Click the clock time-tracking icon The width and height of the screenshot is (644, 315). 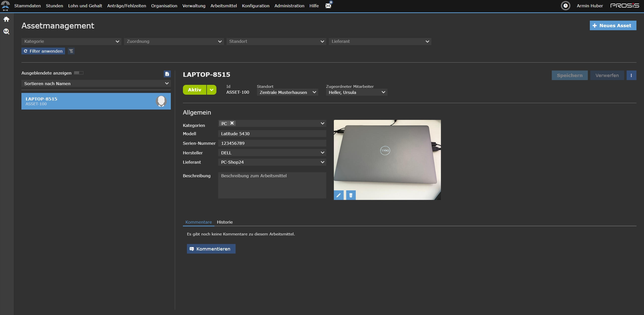click(565, 6)
